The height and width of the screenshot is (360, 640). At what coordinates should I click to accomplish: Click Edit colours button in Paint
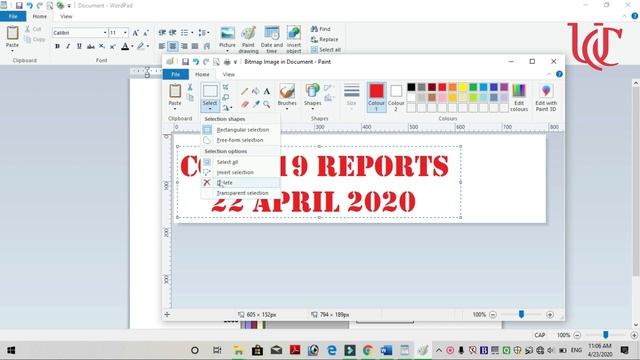[x=519, y=98]
